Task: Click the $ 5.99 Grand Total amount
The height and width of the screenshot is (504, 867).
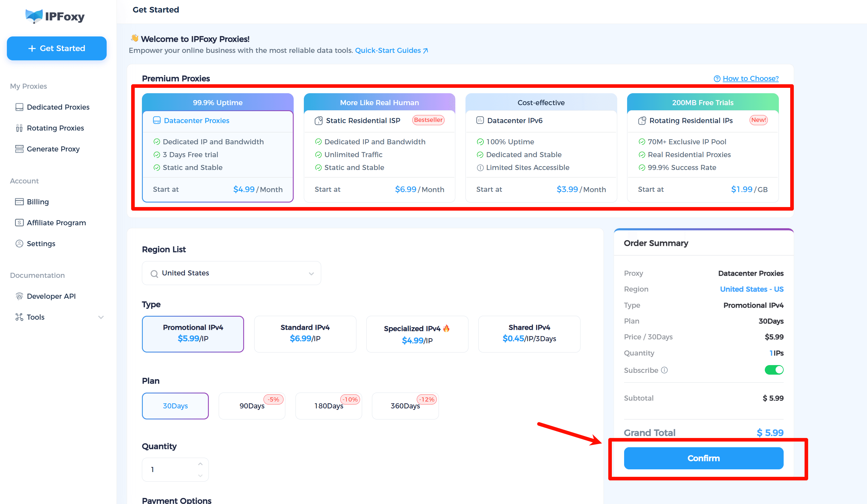Action: point(770,433)
